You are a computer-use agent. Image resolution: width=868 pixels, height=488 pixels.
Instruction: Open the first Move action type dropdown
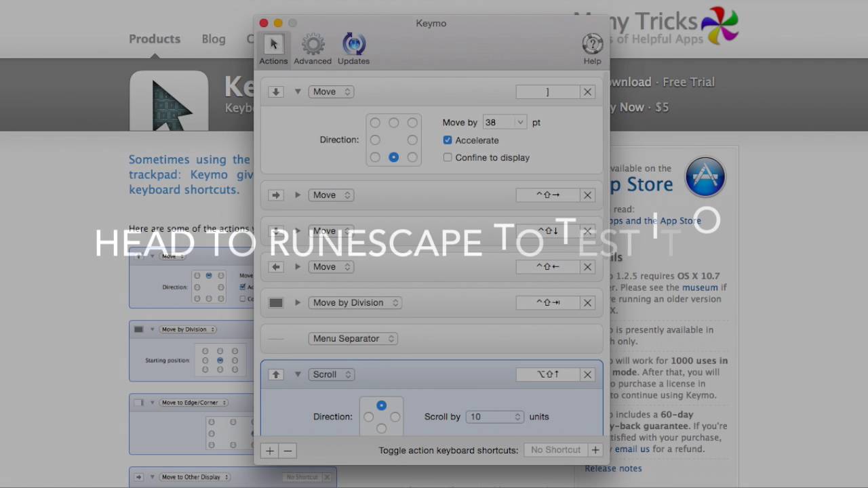pos(331,92)
